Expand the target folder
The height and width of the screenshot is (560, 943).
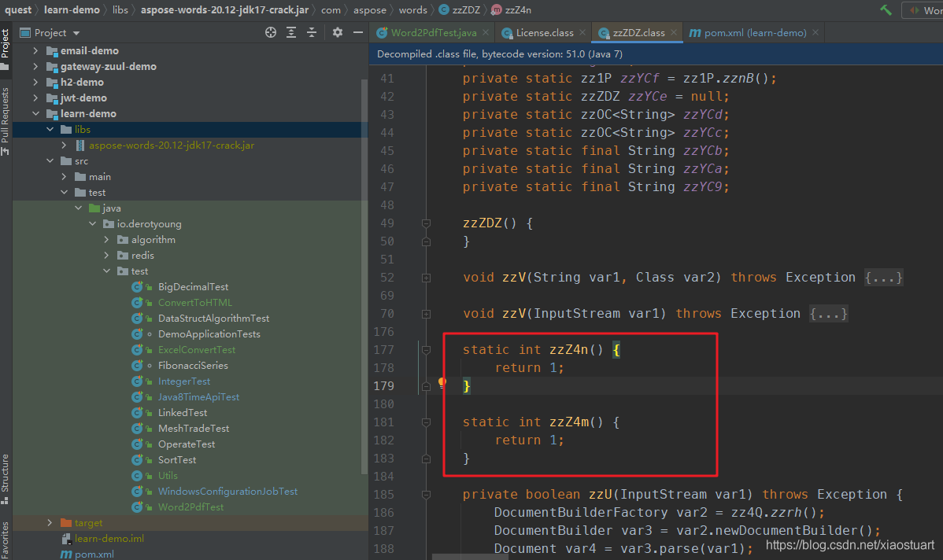50,523
